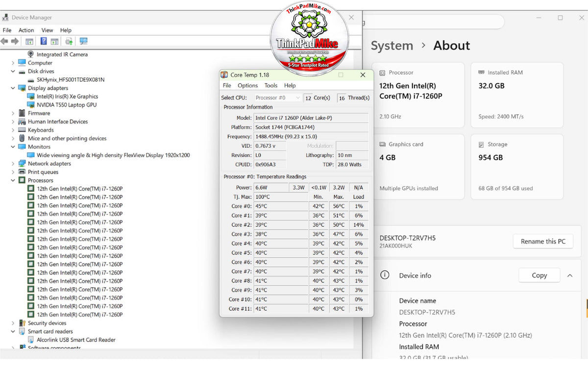Click the Rename this PC button

(x=543, y=241)
